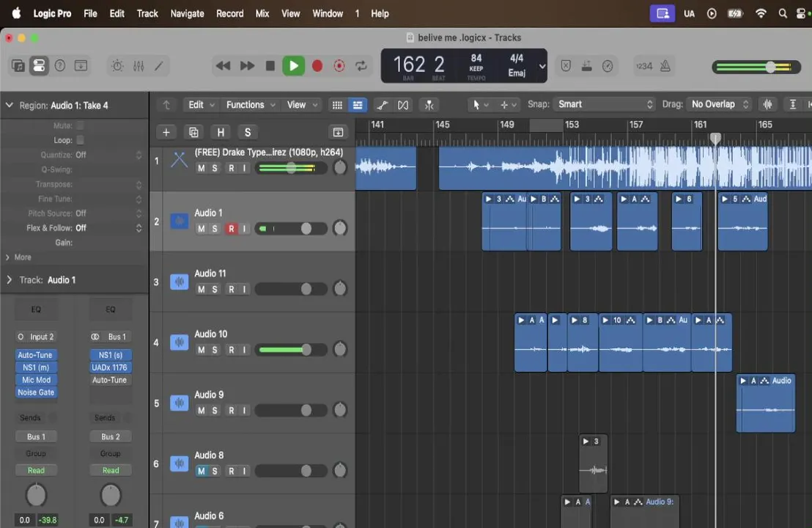This screenshot has height=528, width=812.
Task: Open the Library panel button
Action: coord(18,66)
